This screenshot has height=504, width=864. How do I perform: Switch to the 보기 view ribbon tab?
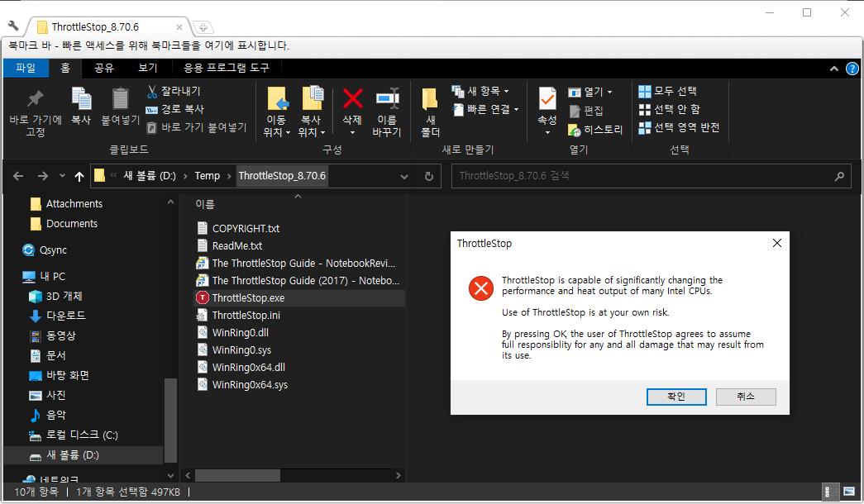click(x=148, y=68)
